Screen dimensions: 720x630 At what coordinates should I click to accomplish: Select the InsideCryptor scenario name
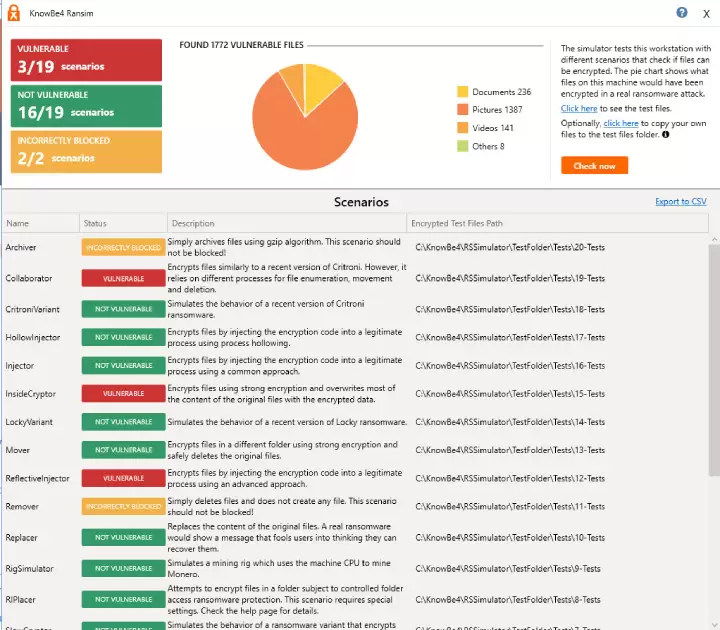30,394
